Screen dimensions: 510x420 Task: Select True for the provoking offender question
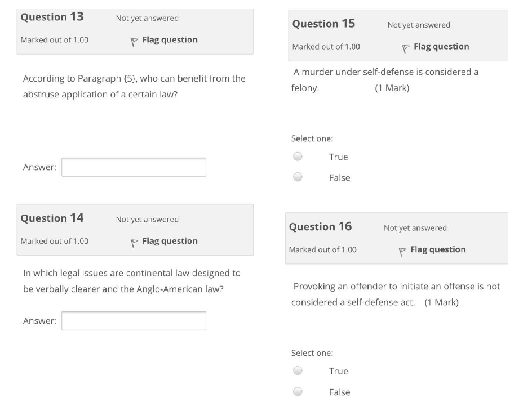pos(296,371)
